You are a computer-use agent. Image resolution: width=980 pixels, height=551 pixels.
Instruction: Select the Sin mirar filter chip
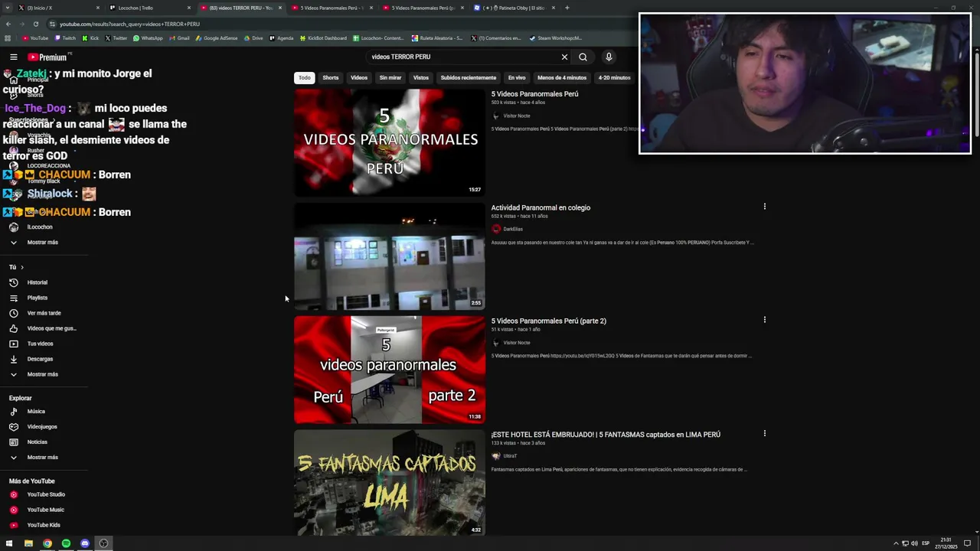[390, 77]
